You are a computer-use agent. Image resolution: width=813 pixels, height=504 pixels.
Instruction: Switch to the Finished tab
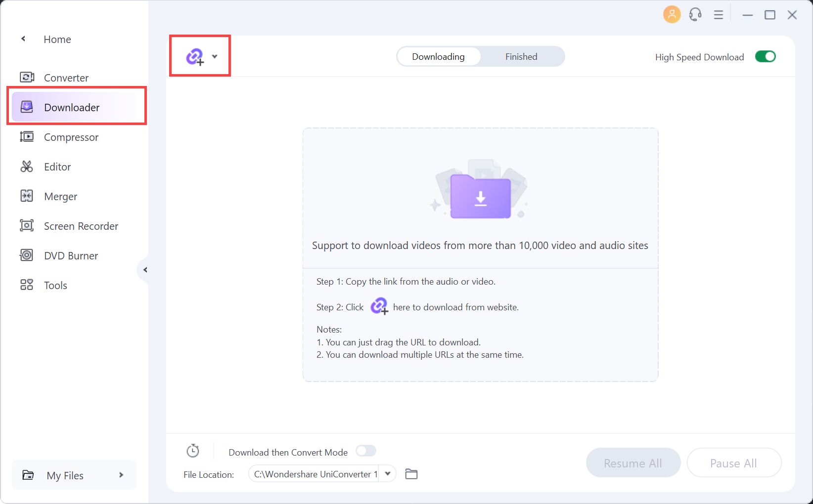coord(521,57)
